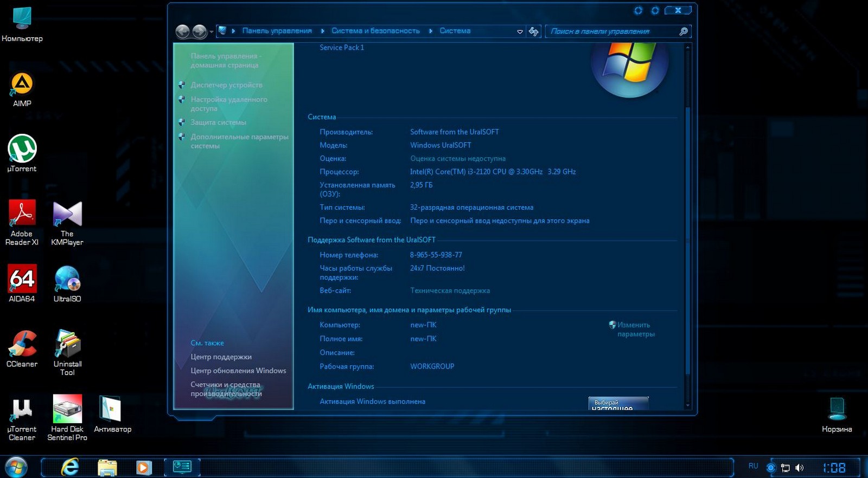Click the volume speaker tray icon
Viewport: 868px width, 478px height.
[x=799, y=467]
